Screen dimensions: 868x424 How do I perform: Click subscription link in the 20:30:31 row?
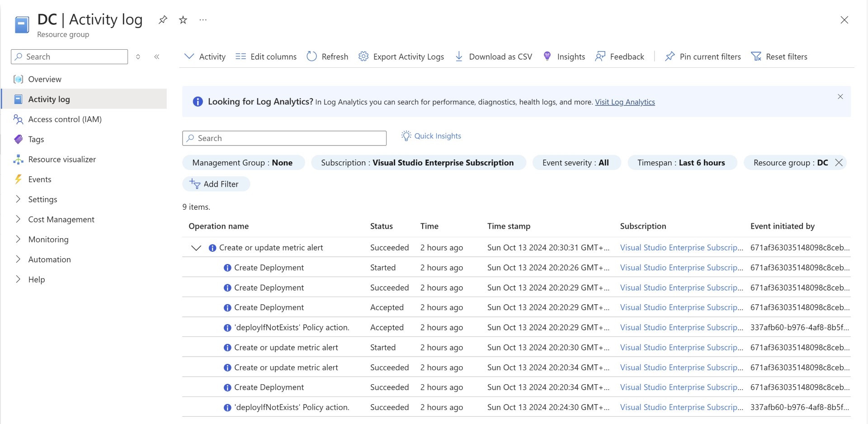point(681,248)
